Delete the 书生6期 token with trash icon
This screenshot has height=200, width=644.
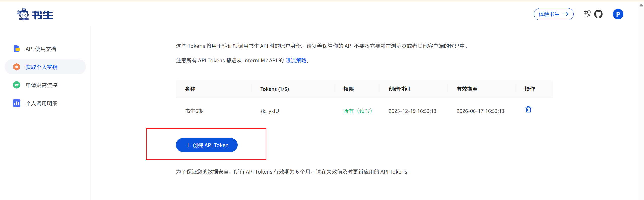528,110
